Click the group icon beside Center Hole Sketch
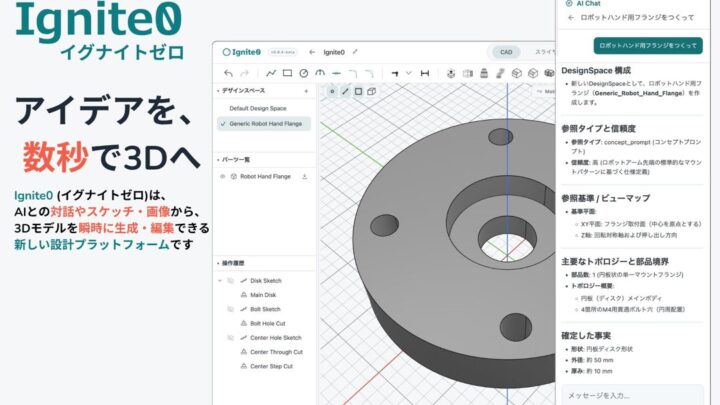The width and height of the screenshot is (720, 405). [231, 338]
